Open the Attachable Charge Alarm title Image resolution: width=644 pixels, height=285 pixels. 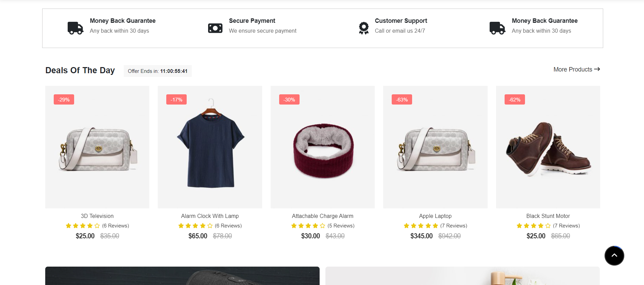[x=322, y=216]
